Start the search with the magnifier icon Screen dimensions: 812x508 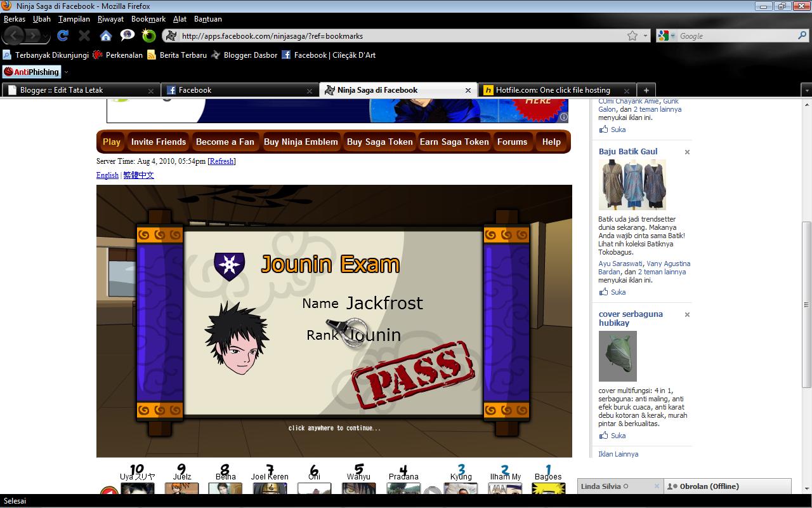tap(802, 36)
